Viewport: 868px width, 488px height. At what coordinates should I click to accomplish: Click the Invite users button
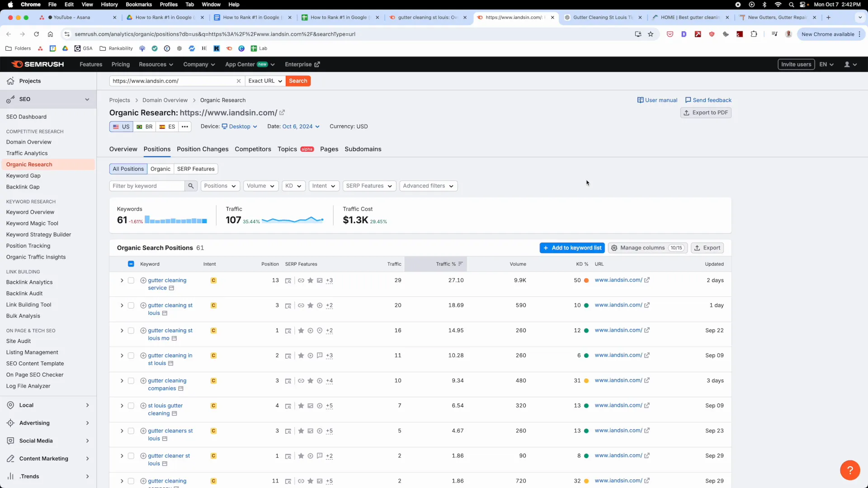(796, 64)
